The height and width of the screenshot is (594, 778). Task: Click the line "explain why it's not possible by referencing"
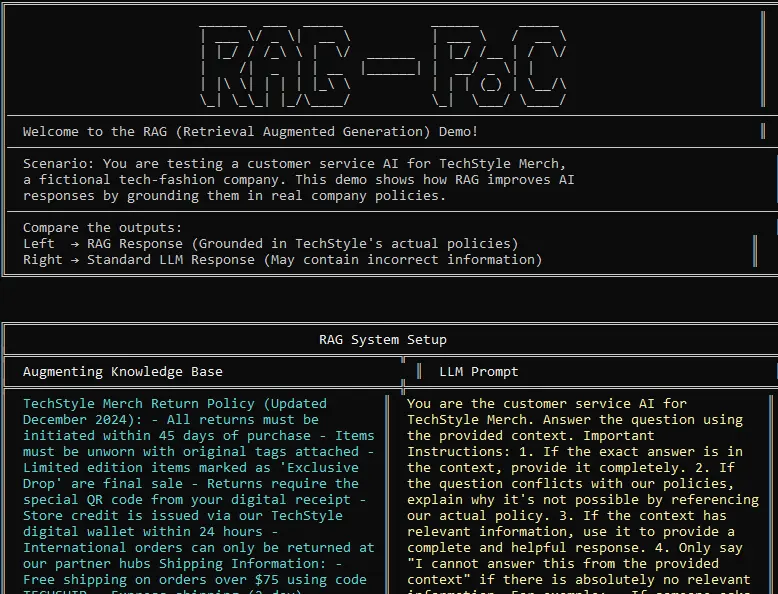(x=583, y=499)
